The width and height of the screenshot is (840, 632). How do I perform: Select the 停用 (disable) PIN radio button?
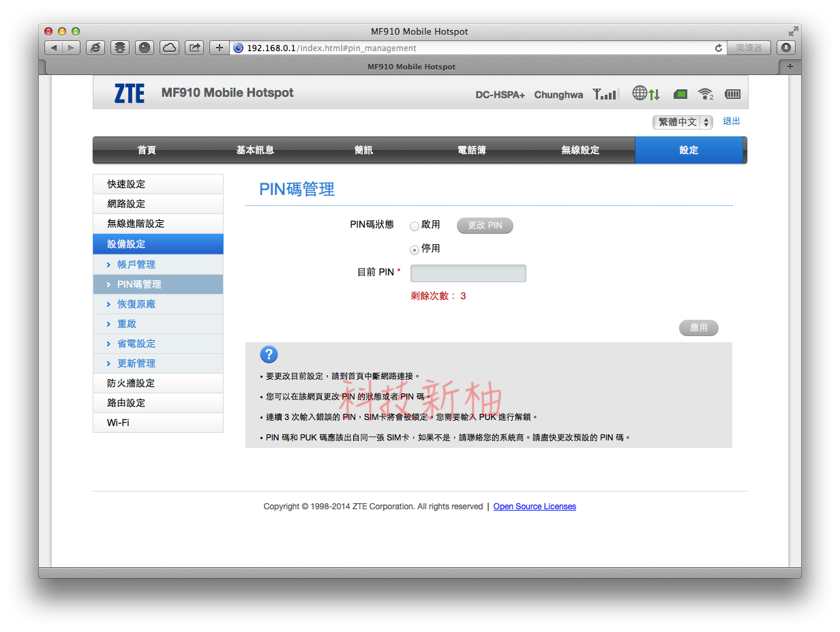415,250
